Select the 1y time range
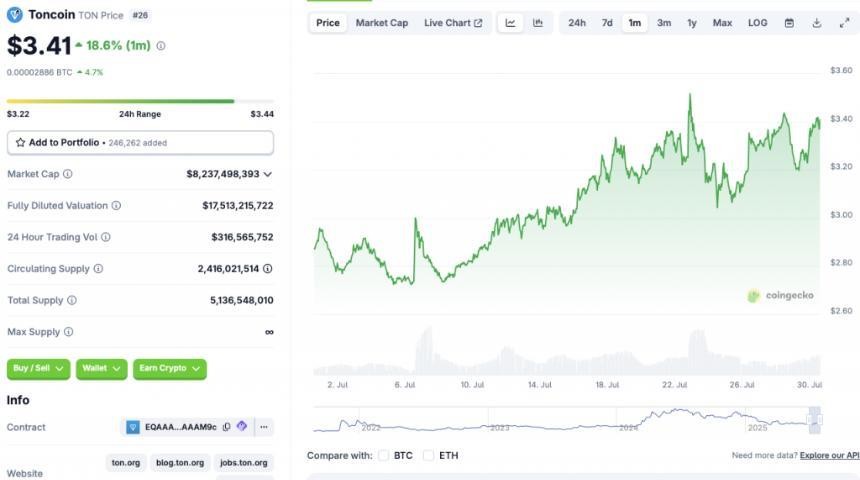The height and width of the screenshot is (480, 860). pyautogui.click(x=692, y=23)
